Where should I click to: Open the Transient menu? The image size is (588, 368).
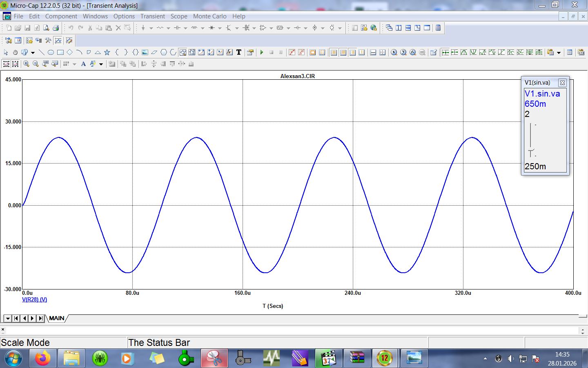pos(152,16)
